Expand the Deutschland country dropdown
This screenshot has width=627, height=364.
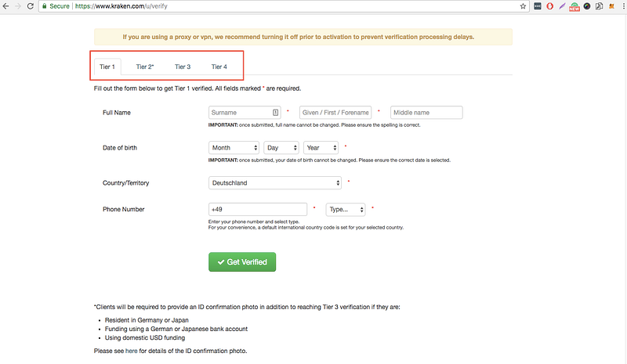(275, 183)
